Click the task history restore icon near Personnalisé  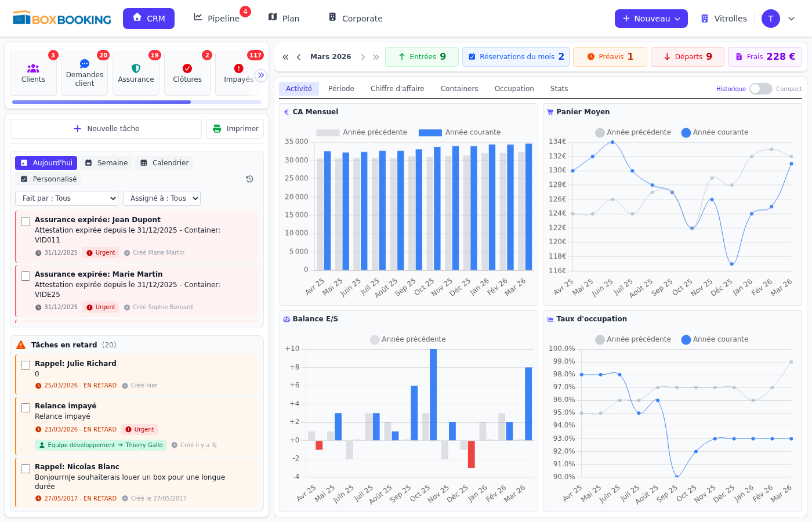(249, 179)
